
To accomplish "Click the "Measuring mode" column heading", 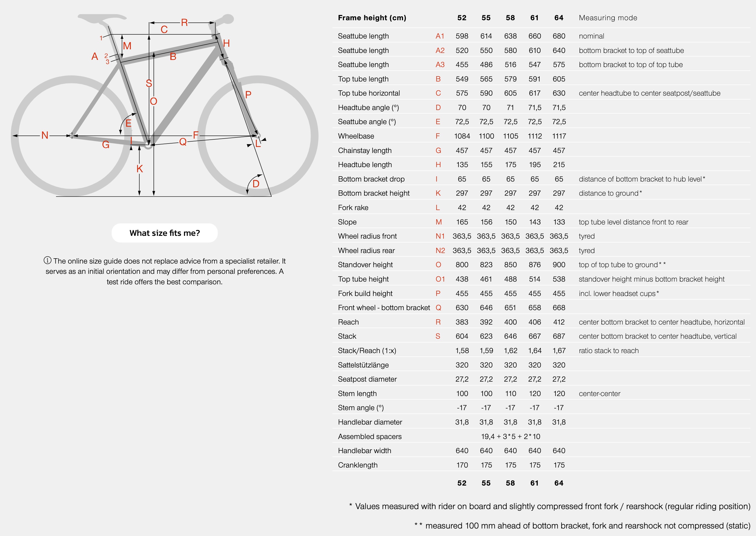I will [x=608, y=18].
